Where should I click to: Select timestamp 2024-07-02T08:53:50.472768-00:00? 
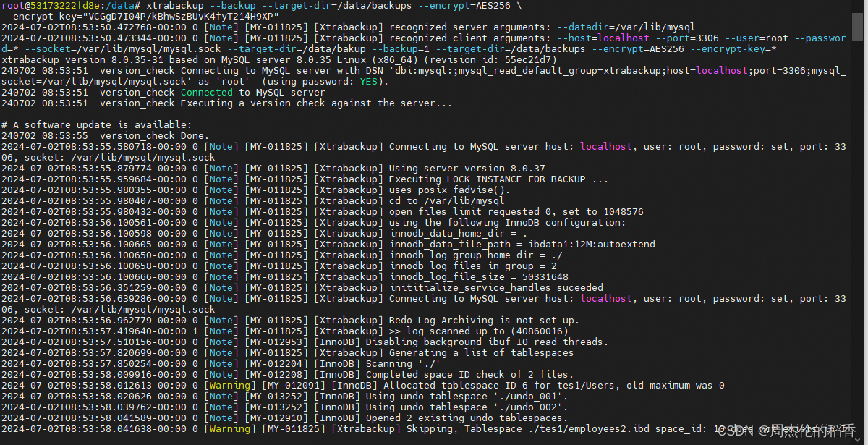(93, 27)
